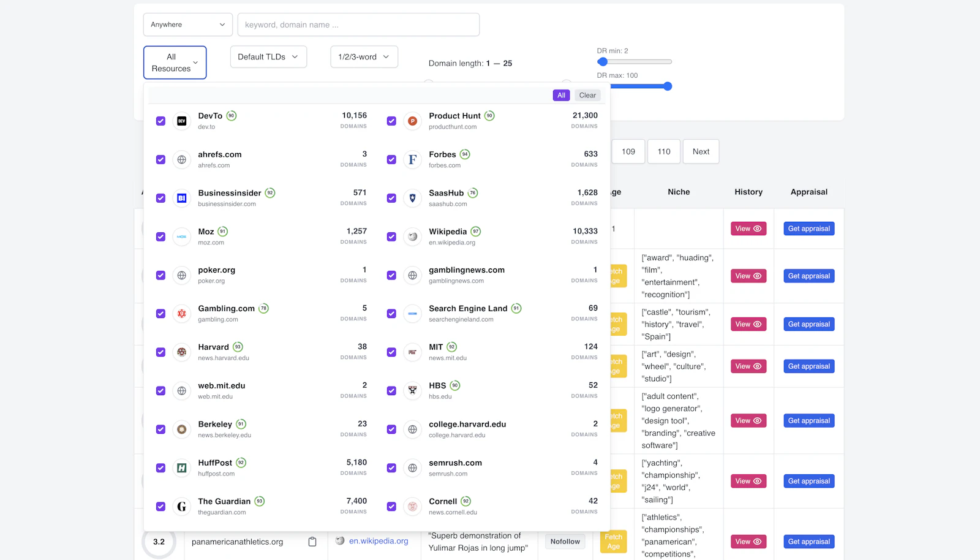This screenshot has width=980, height=560.
Task: Click the History column header
Action: 748,192
